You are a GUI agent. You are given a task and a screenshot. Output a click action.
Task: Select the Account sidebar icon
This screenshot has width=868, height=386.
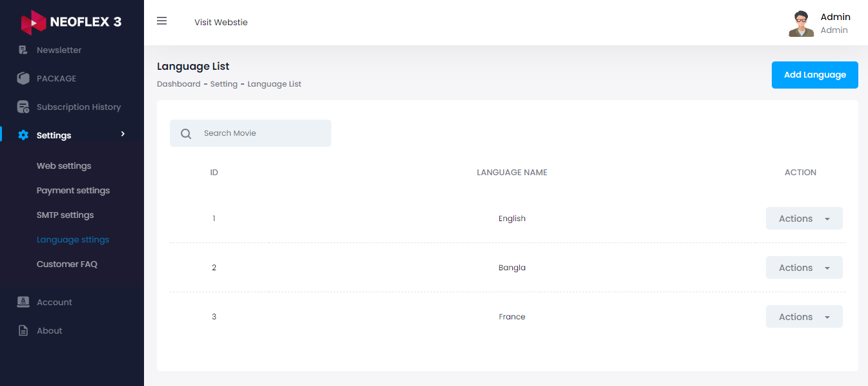tap(23, 302)
